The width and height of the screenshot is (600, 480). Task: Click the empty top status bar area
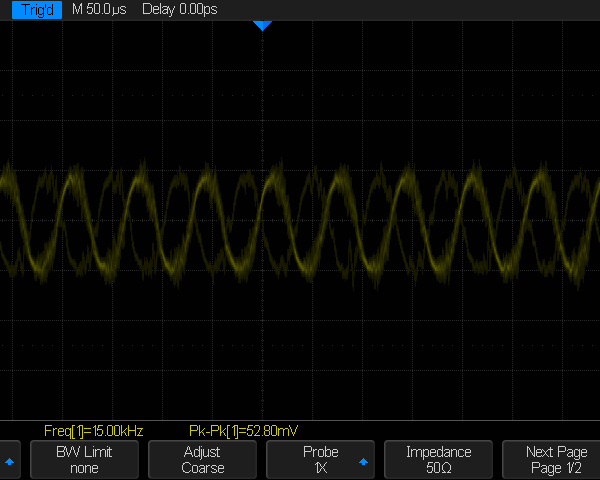(x=420, y=9)
